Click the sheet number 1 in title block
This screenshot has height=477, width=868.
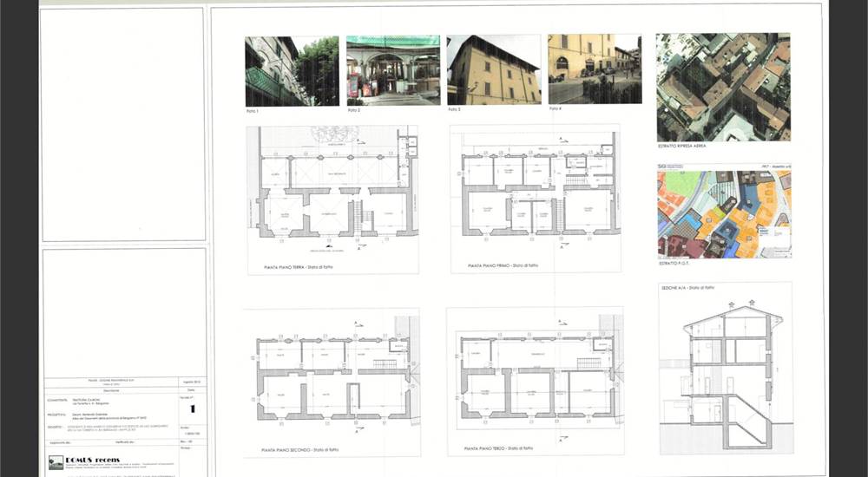(192, 408)
